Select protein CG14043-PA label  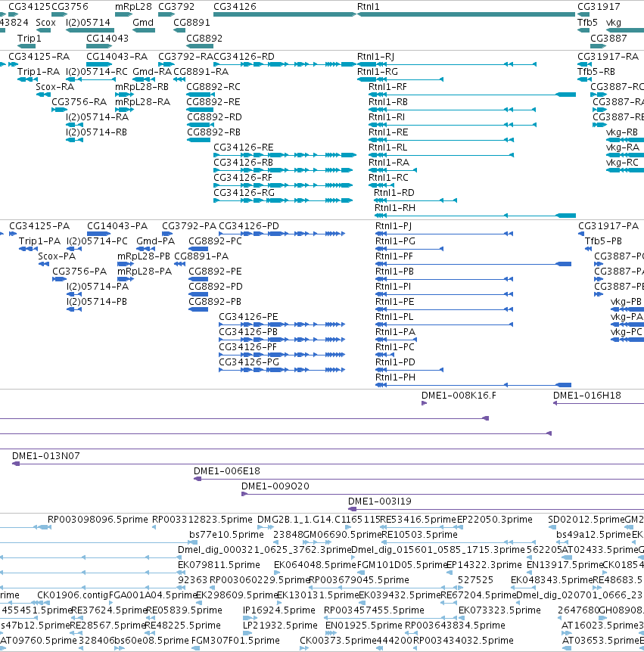click(x=117, y=226)
